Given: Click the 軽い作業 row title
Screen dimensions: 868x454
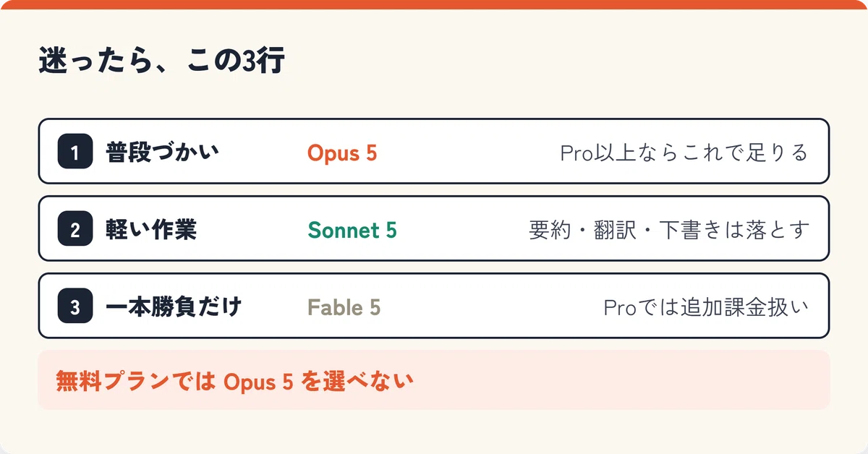Looking at the screenshot, I should pyautogui.click(x=151, y=230).
